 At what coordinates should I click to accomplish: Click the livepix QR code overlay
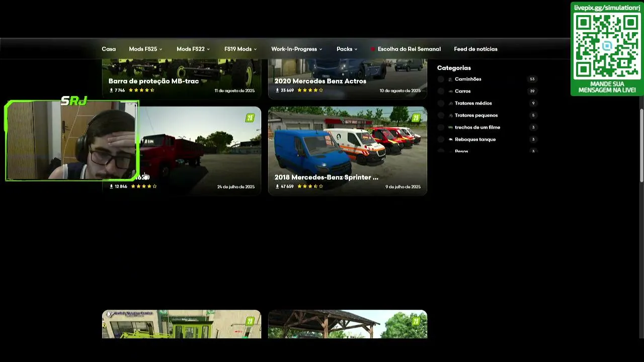[607, 46]
